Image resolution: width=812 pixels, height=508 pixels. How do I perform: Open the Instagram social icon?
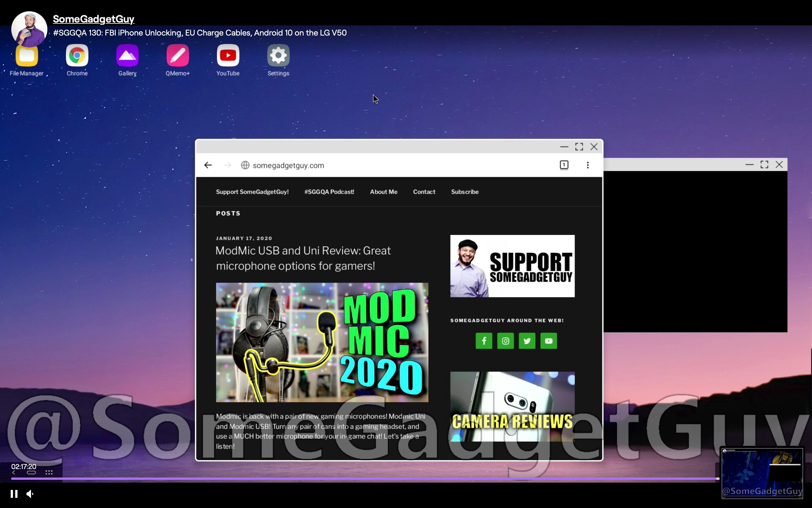tap(505, 341)
